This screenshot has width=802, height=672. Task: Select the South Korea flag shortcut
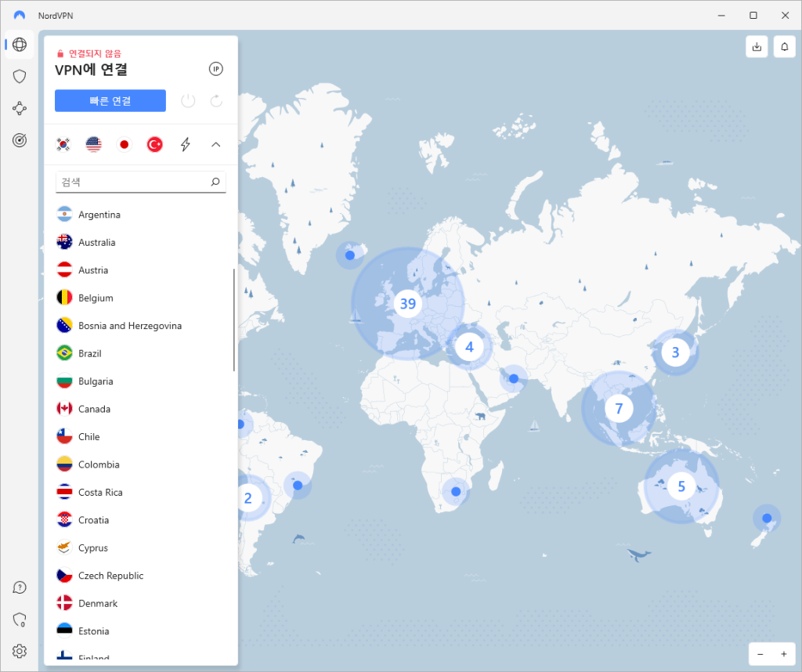click(63, 144)
